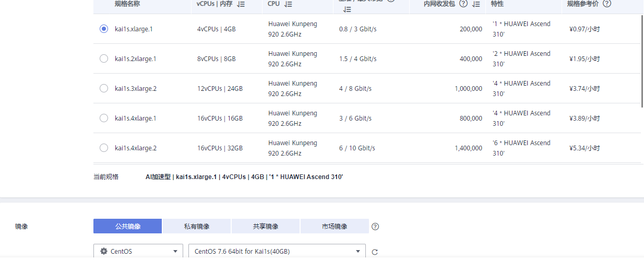Choose the kai1s.3xlarge.2 radio option
The image size is (644, 260).
tap(104, 88)
